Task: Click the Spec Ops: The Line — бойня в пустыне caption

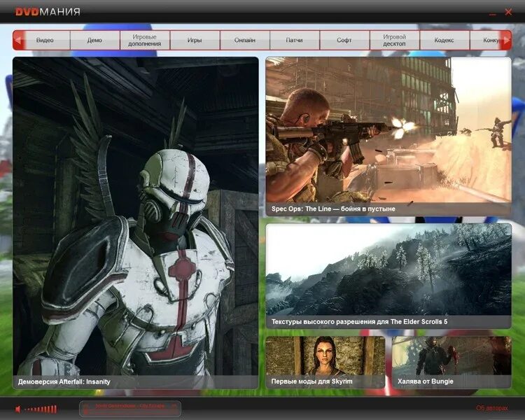Action: [x=333, y=209]
